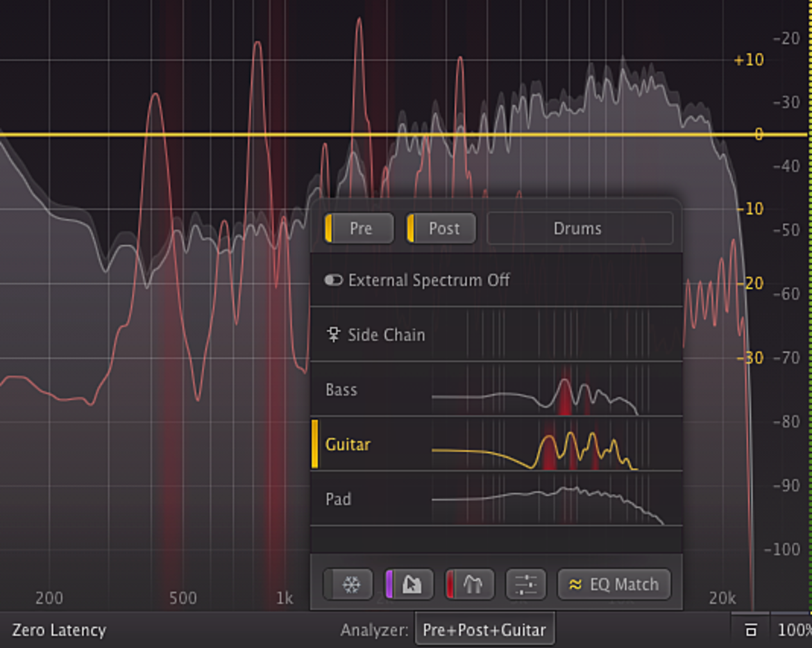Toggle the Post analyzer button
This screenshot has width=812, height=648.
click(x=441, y=228)
